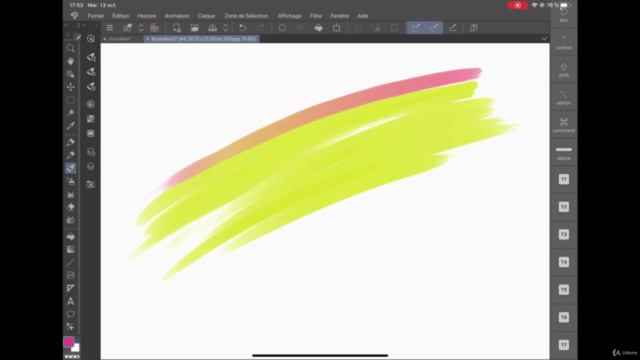Tap the T6 edge keyboard button
Image resolution: width=640 pixels, height=360 pixels.
point(564,317)
